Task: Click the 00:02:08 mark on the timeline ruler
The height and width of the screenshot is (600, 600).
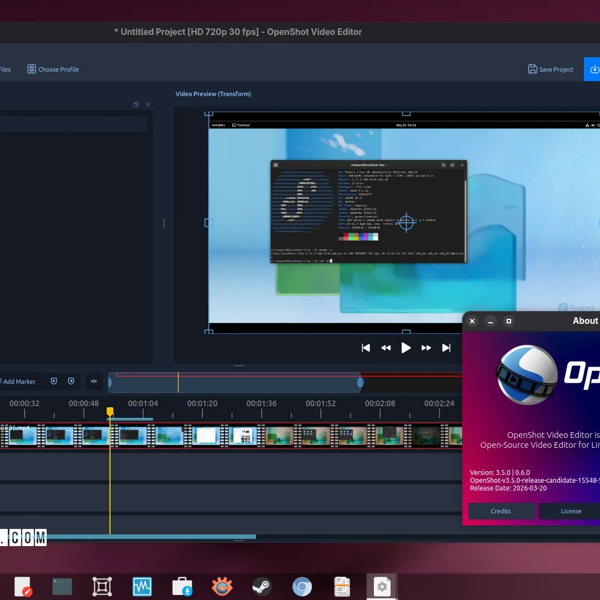Action: (380, 403)
